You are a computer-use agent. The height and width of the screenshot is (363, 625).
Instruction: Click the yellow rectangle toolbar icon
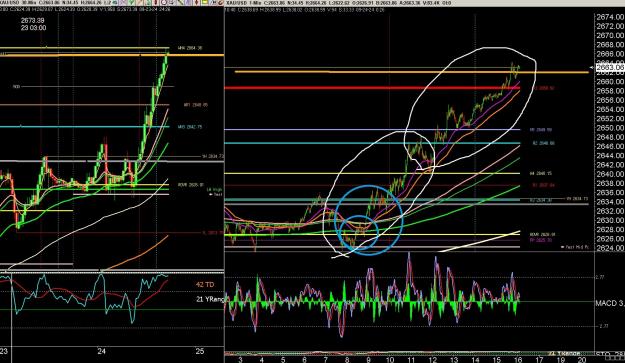pyautogui.click(x=204, y=2)
